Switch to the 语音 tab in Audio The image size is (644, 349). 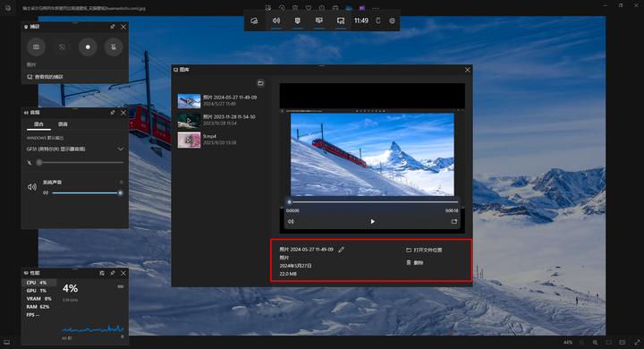click(63, 124)
